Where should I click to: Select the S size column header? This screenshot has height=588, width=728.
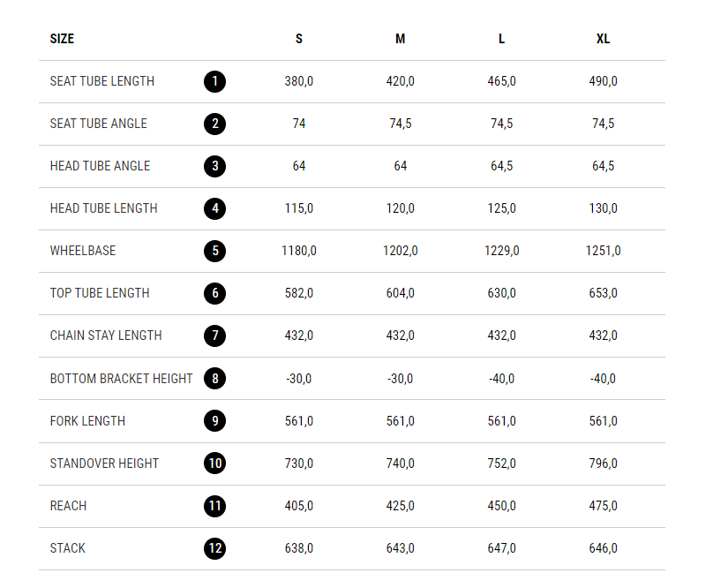pyautogui.click(x=299, y=39)
